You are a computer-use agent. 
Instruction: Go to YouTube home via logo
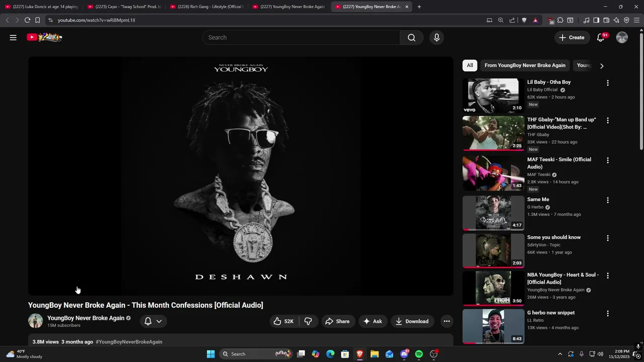[x=44, y=37]
